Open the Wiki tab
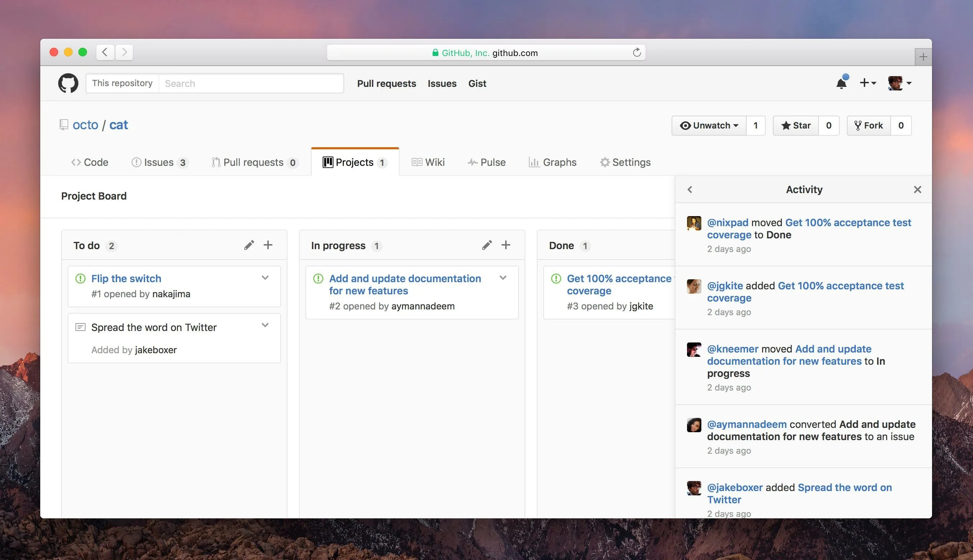The height and width of the screenshot is (560, 973). [x=428, y=162]
